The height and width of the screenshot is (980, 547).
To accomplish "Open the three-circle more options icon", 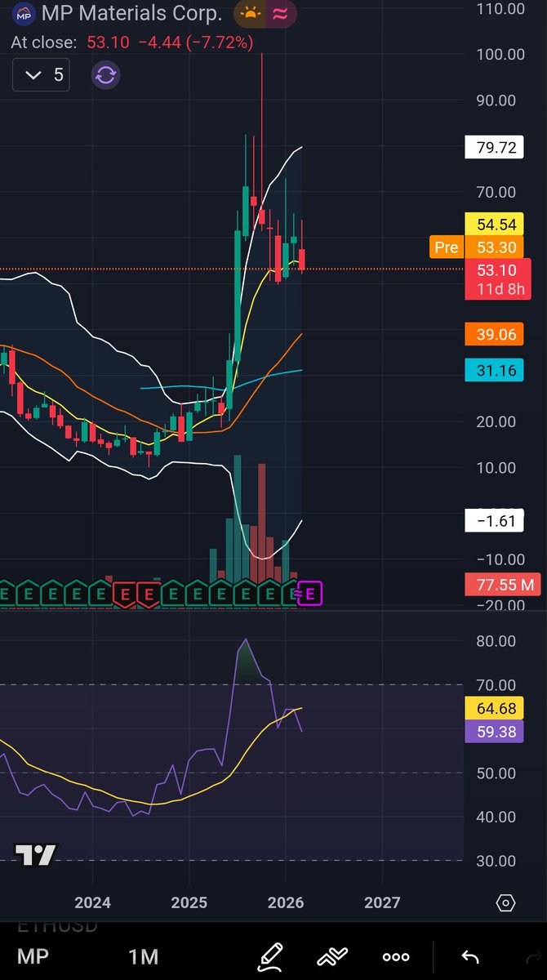I will coord(396,957).
